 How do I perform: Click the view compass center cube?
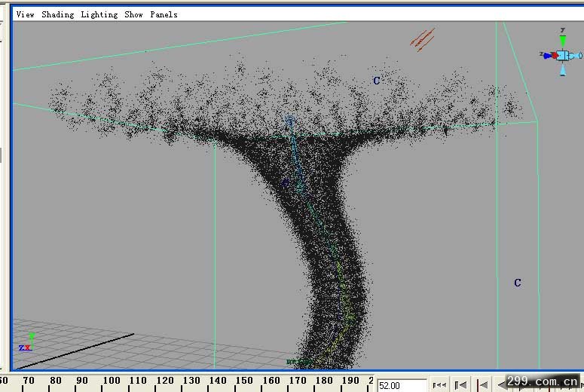click(562, 56)
